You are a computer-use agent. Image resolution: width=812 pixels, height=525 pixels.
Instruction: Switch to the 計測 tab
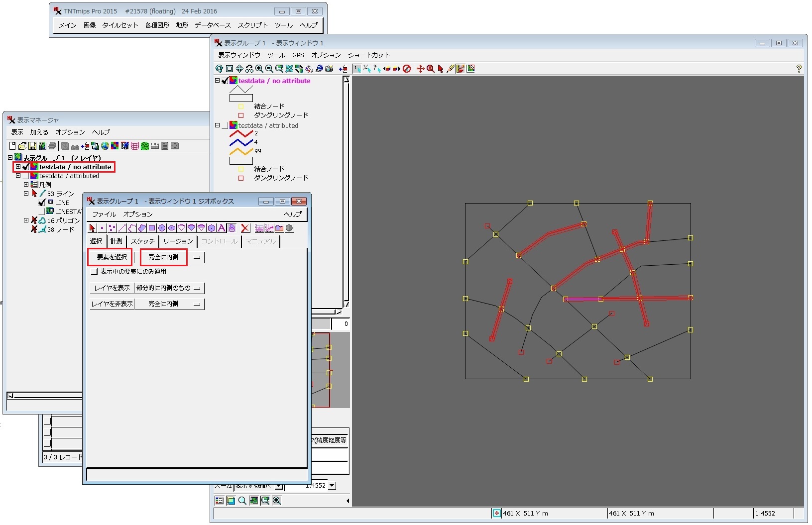116,241
